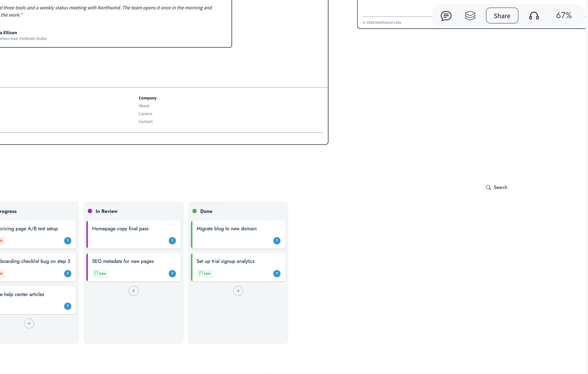Click the Search magnifier icon

coord(488,187)
